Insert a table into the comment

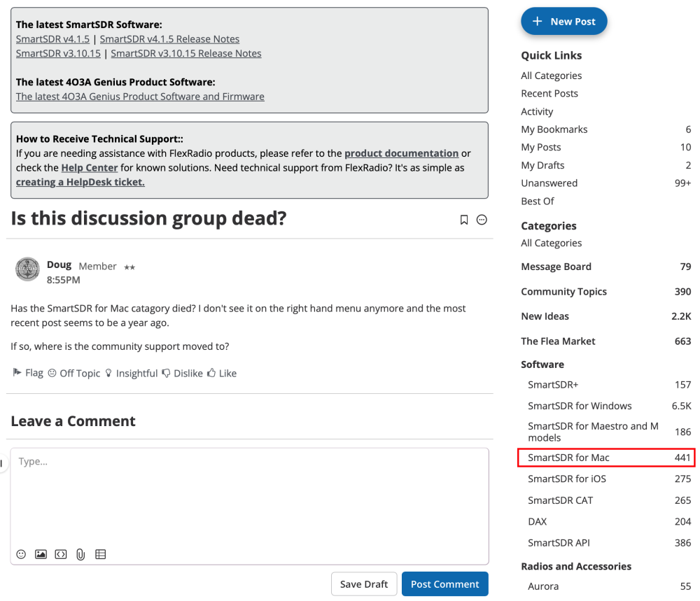click(100, 554)
